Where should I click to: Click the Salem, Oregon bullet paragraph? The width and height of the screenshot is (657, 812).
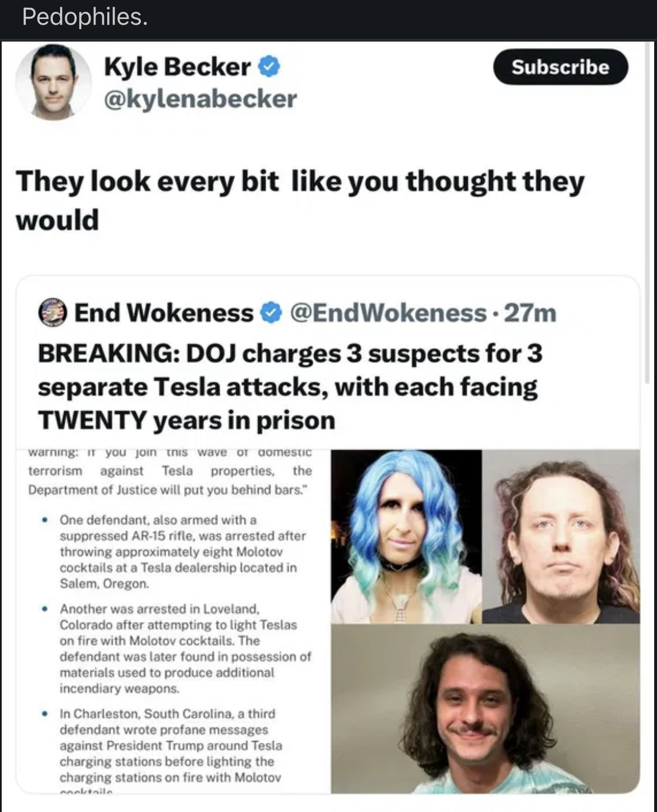183,551
